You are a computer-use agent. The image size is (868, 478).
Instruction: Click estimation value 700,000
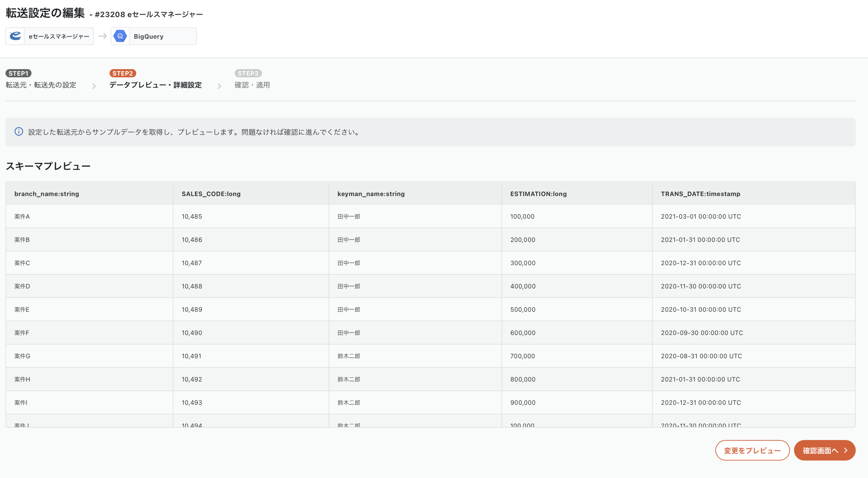click(522, 356)
